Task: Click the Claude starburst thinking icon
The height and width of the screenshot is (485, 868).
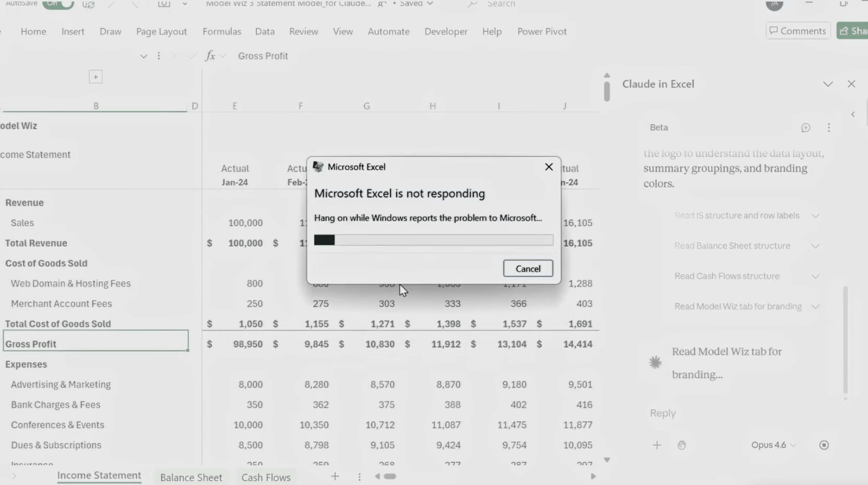Action: (655, 363)
